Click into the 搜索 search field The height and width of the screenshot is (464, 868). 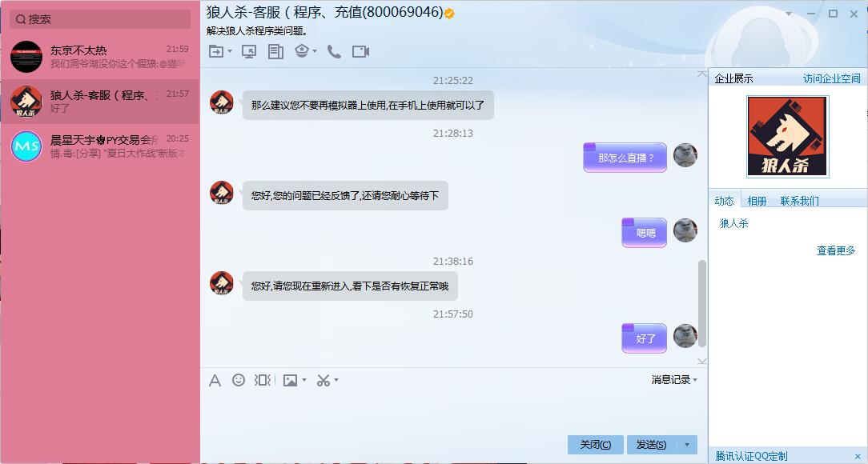(x=100, y=19)
